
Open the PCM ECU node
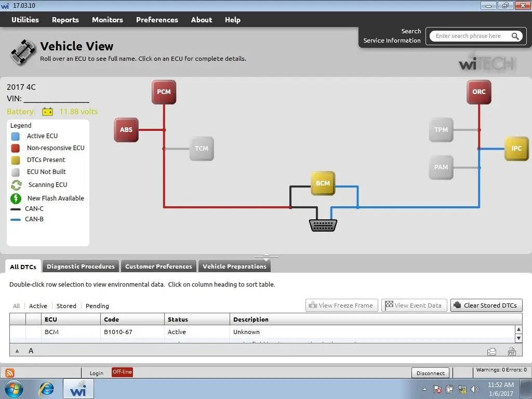[x=164, y=92]
